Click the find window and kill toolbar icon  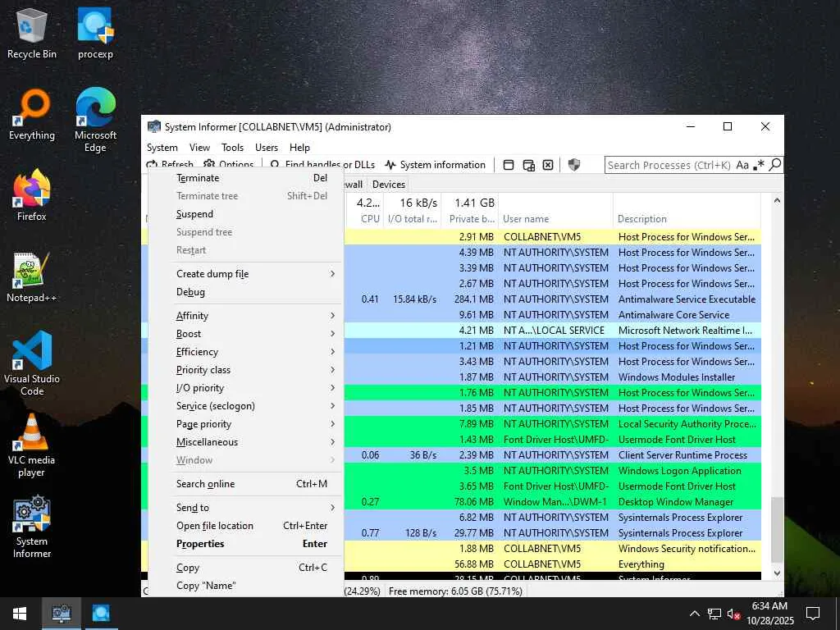pos(548,165)
